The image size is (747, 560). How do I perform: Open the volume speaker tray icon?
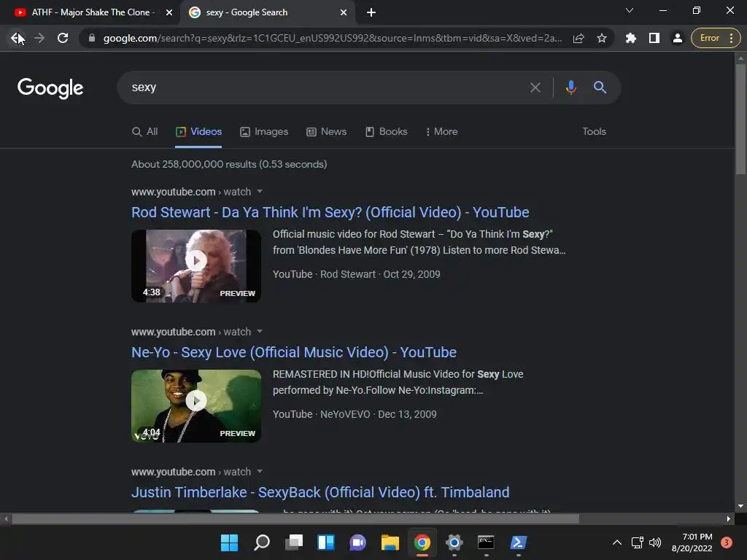pyautogui.click(x=656, y=542)
